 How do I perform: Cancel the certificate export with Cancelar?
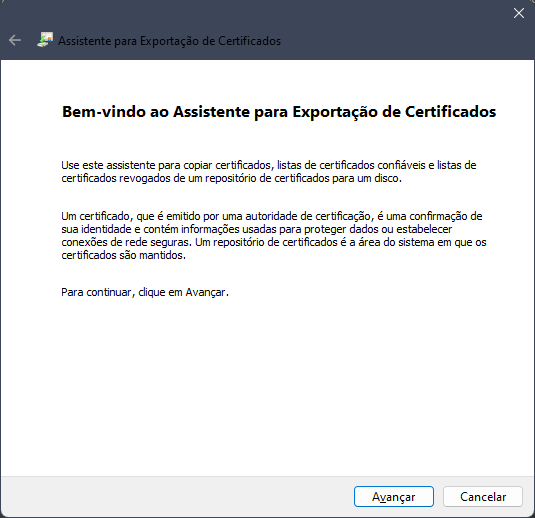click(x=483, y=497)
